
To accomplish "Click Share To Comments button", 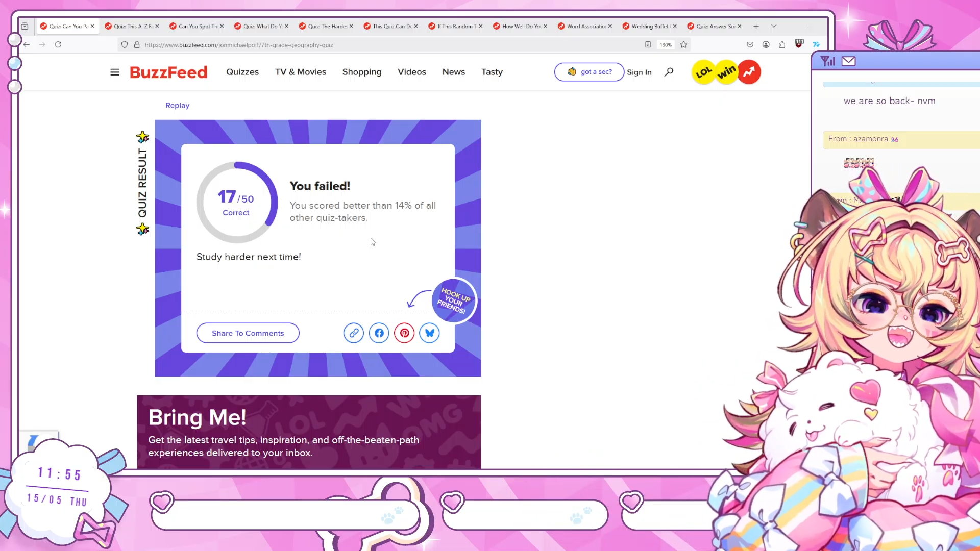I will coord(248,333).
